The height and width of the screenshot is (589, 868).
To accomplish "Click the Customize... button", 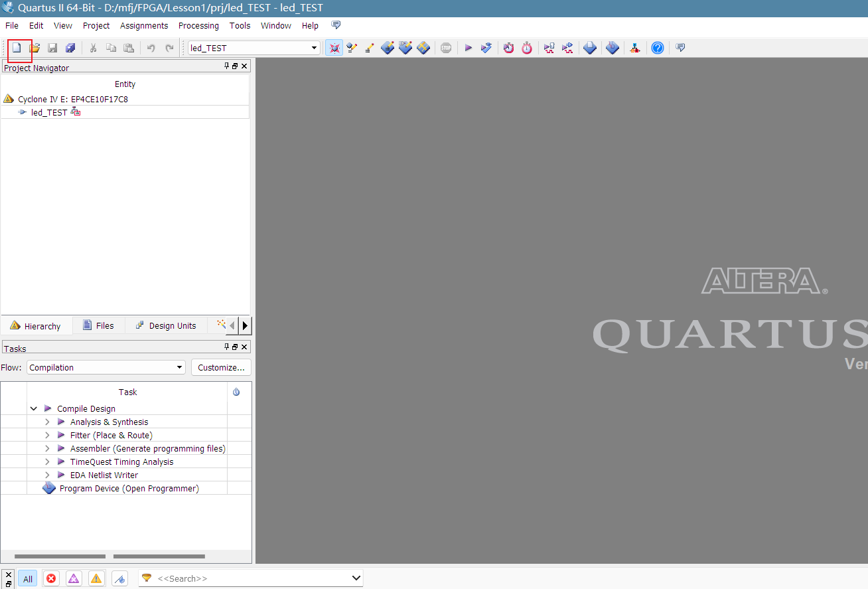I will tap(221, 367).
